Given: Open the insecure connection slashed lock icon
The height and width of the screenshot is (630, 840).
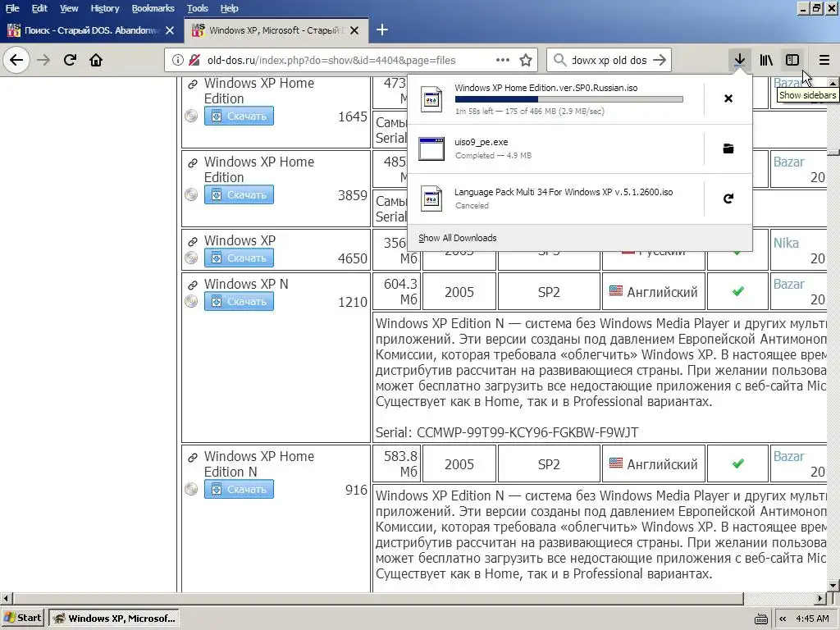Looking at the screenshot, I should (x=194, y=60).
